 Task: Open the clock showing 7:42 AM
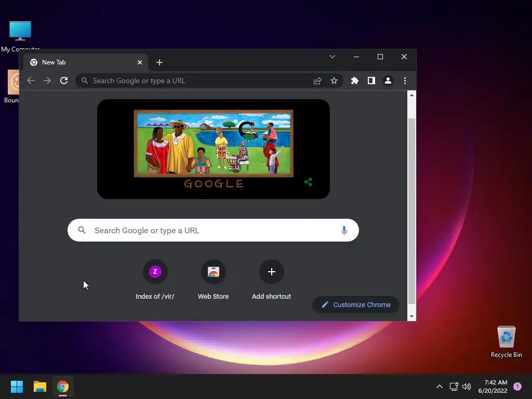pyautogui.click(x=493, y=387)
